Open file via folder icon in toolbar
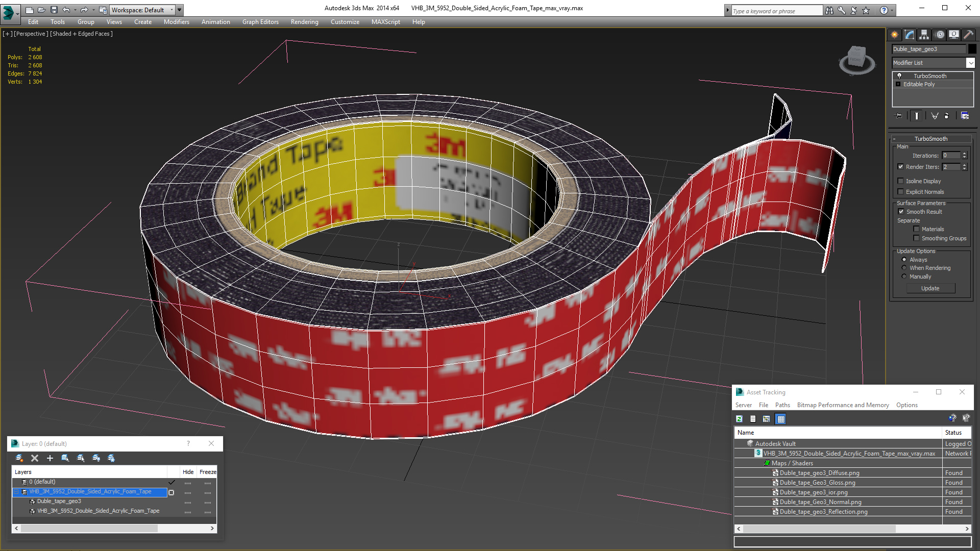This screenshot has height=551, width=980. (x=41, y=10)
